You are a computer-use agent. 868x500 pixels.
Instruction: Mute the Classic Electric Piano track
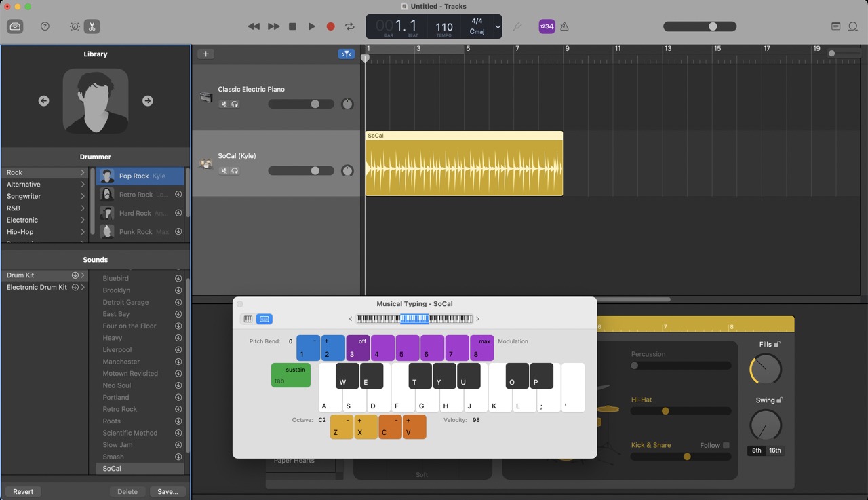click(223, 104)
